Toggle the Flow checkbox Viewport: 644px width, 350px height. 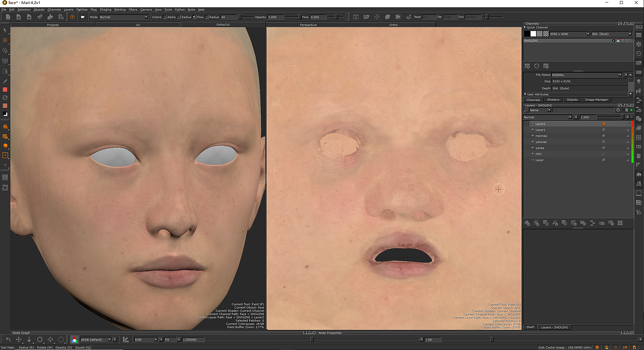pyautogui.click(x=207, y=17)
